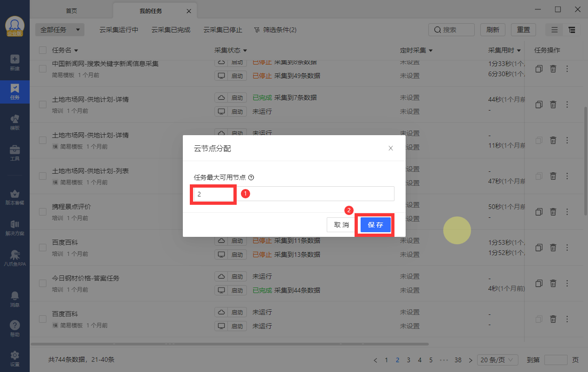Close the 云节点分配 dialog with X
588x372 pixels.
click(x=391, y=148)
